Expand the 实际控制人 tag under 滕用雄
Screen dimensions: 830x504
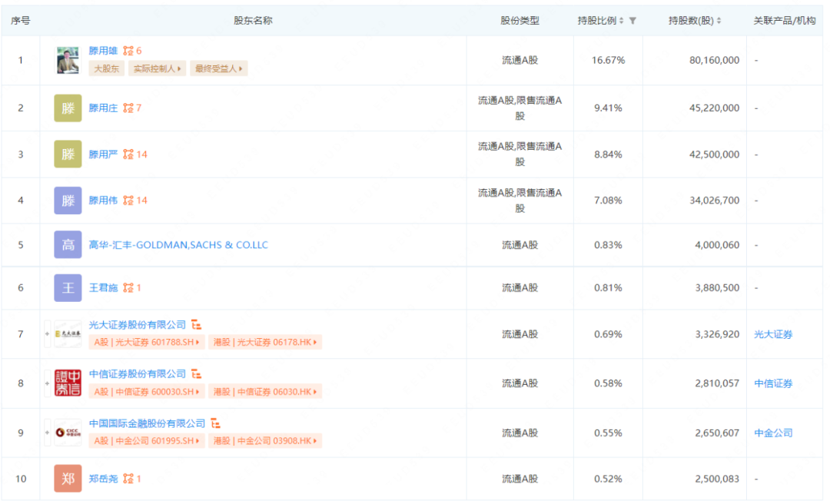click(155, 68)
